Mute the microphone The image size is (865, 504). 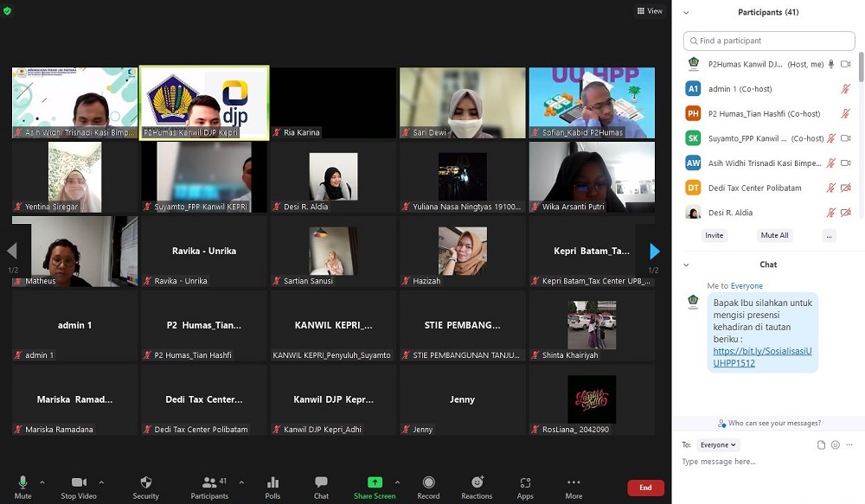coord(22,482)
